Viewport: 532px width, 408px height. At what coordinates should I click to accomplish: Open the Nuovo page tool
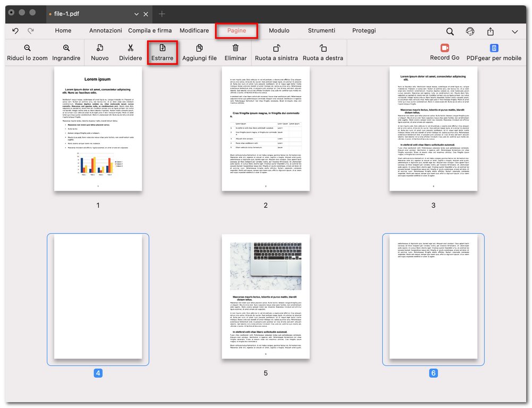coord(100,53)
